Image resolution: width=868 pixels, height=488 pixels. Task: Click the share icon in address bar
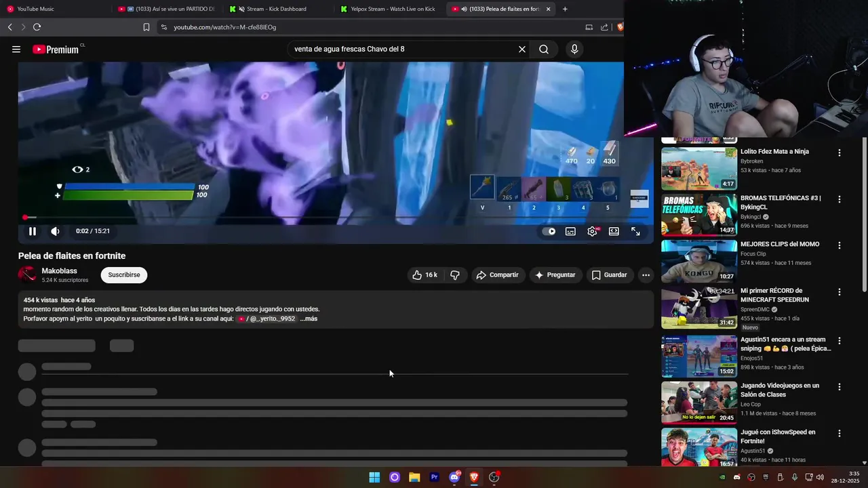coord(604,27)
